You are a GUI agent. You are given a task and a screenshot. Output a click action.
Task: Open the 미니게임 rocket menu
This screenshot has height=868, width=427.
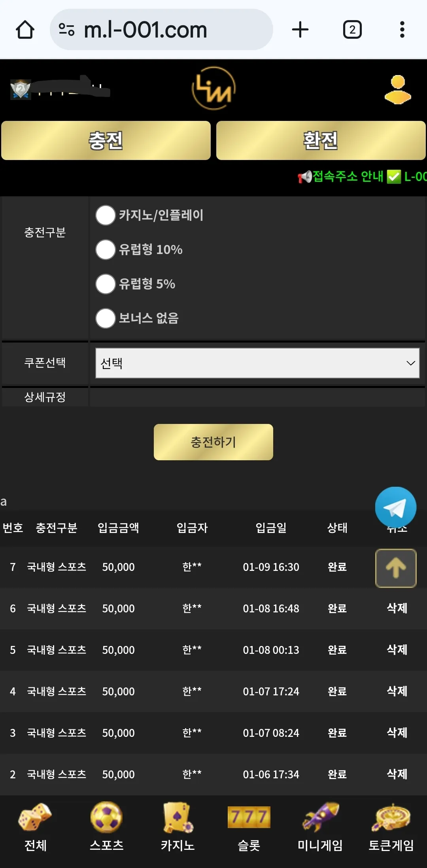(x=320, y=827)
